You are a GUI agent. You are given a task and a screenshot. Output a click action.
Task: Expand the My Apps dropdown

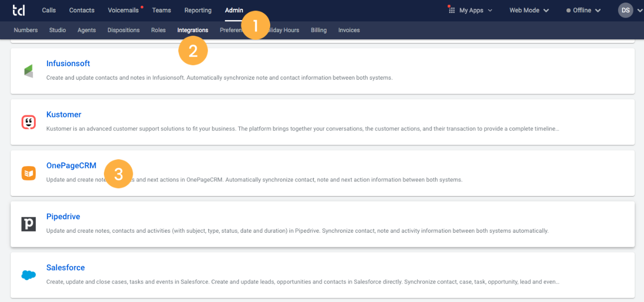(476, 10)
